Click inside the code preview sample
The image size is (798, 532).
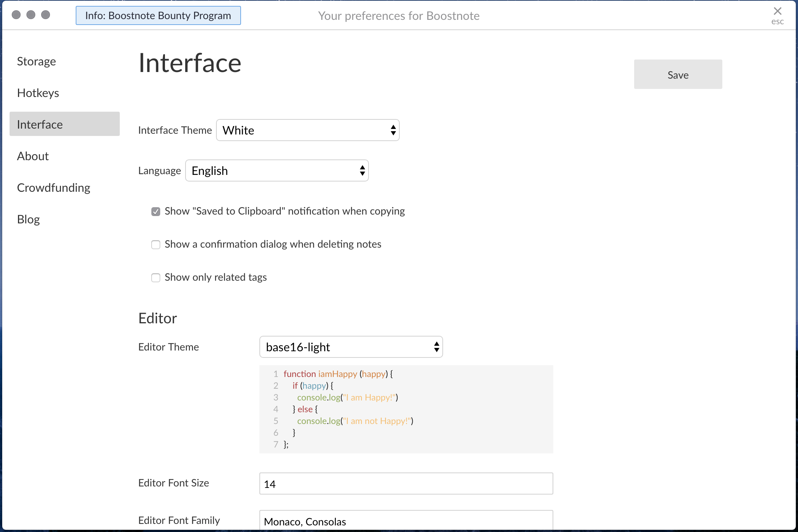coord(406,409)
